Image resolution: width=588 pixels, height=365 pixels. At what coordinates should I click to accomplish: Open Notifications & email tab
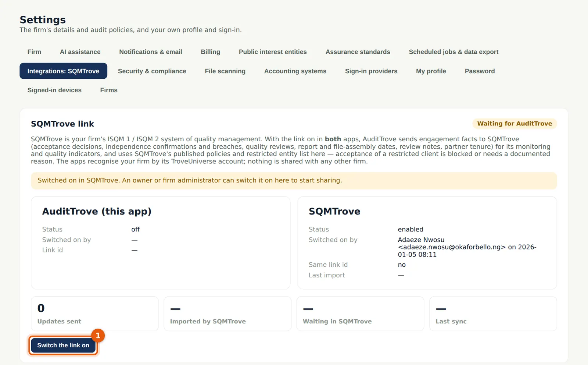pyautogui.click(x=151, y=52)
